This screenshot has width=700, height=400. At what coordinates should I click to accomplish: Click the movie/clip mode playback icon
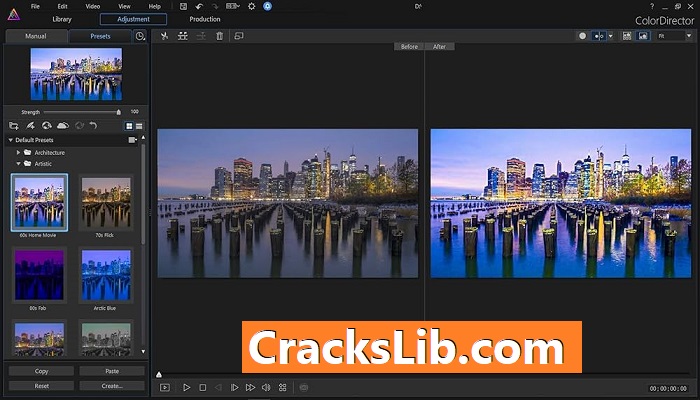165,388
